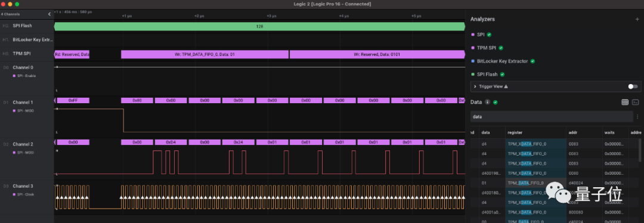Image resolution: width=644 pixels, height=223 pixels.
Task: Select table row with data 'd400198...'
Action: point(556,173)
